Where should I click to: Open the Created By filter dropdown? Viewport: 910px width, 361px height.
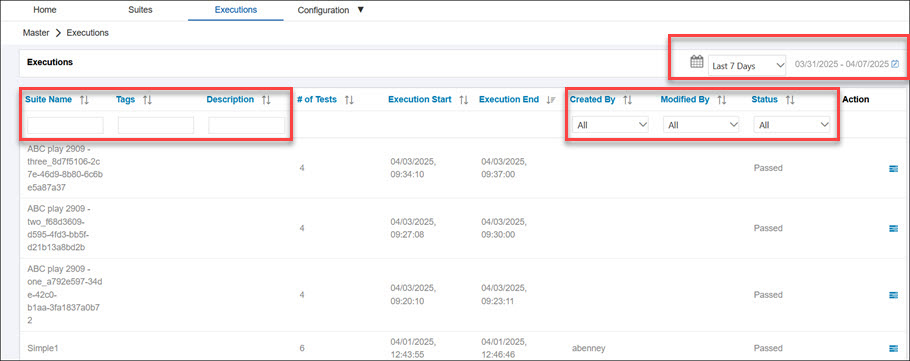pyautogui.click(x=611, y=125)
